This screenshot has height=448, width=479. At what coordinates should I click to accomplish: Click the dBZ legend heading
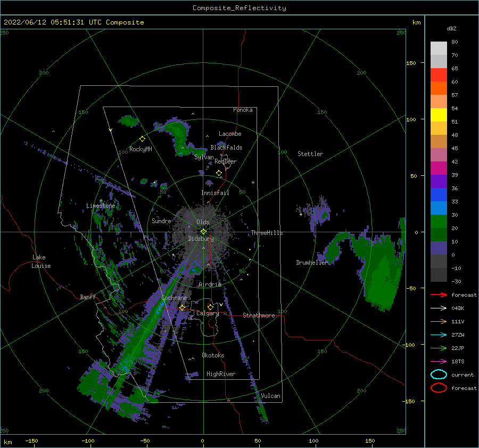(451, 28)
